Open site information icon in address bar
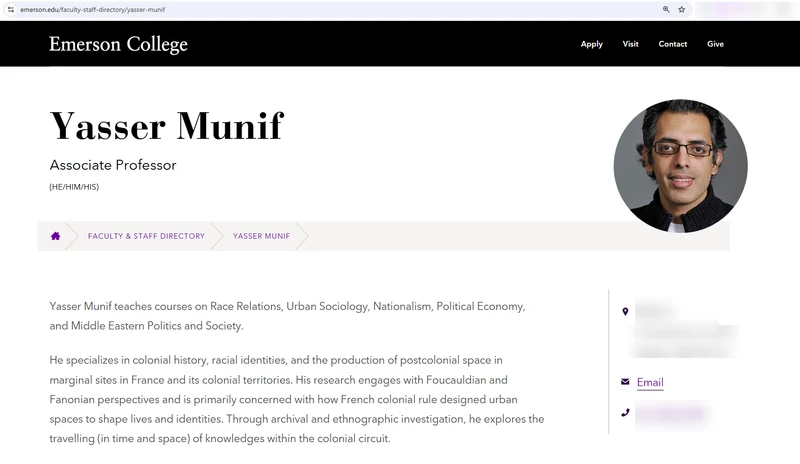The image size is (800, 464). [x=11, y=10]
